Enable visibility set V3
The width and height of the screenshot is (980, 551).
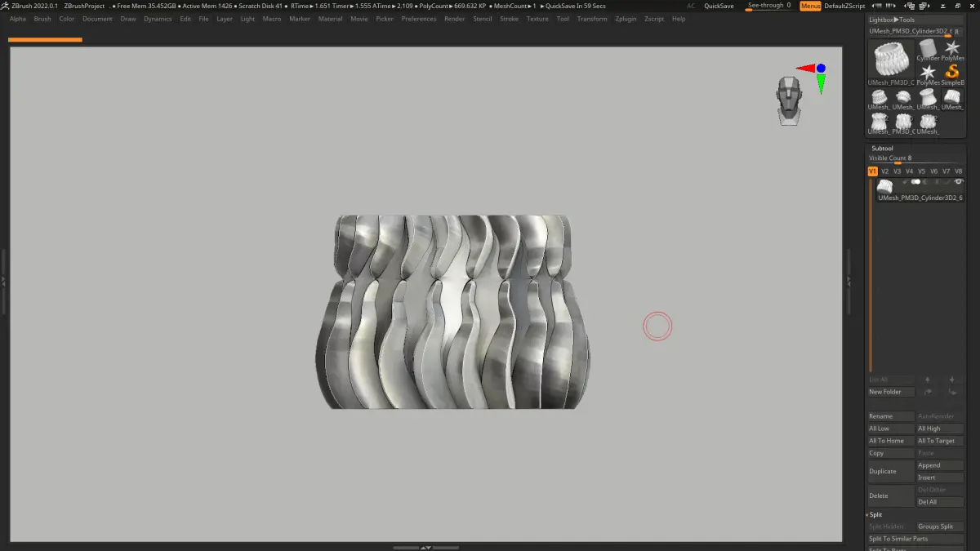pyautogui.click(x=897, y=171)
